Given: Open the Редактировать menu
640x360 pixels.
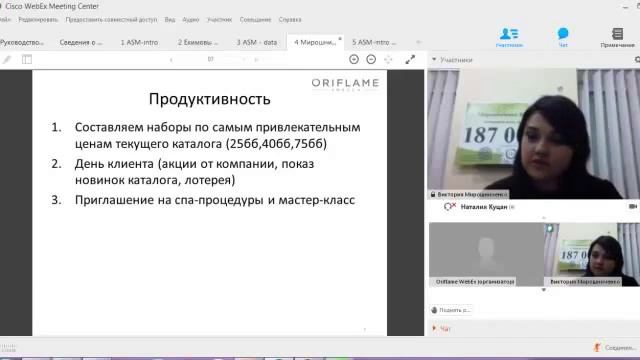Looking at the screenshot, I should click(38, 20).
